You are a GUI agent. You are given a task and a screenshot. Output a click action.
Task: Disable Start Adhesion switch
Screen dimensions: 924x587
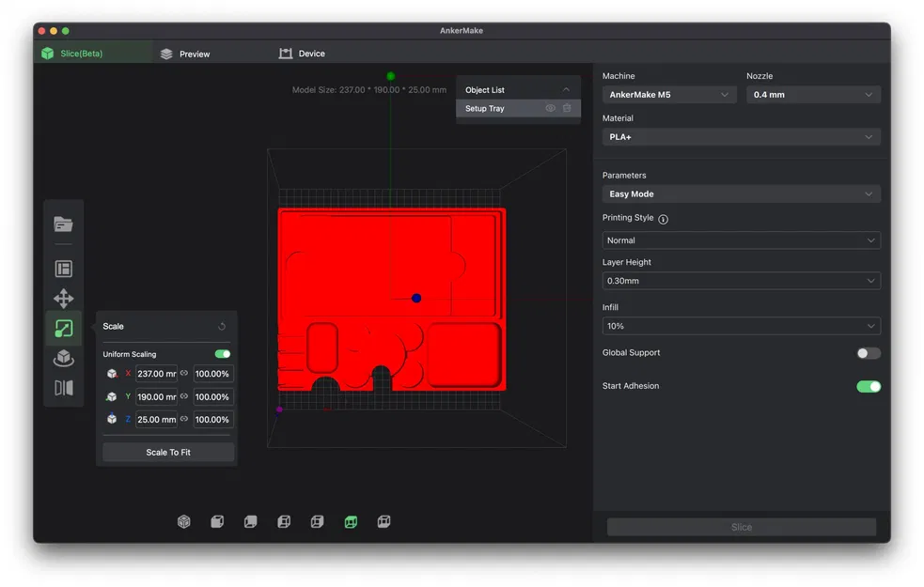click(x=869, y=387)
